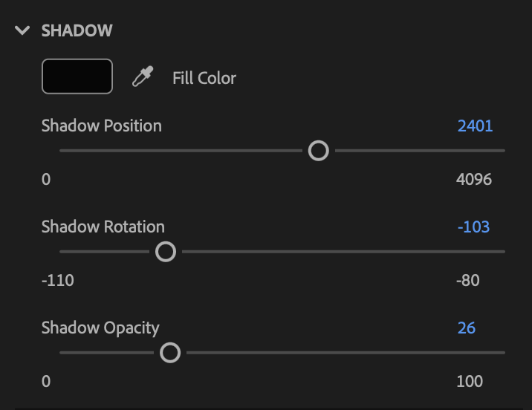This screenshot has width=532, height=410.
Task: Click the Shadow Position slider handle
Action: 318,151
